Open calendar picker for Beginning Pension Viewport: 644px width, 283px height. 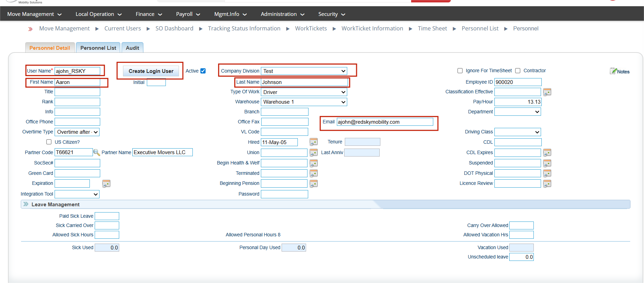click(x=313, y=183)
